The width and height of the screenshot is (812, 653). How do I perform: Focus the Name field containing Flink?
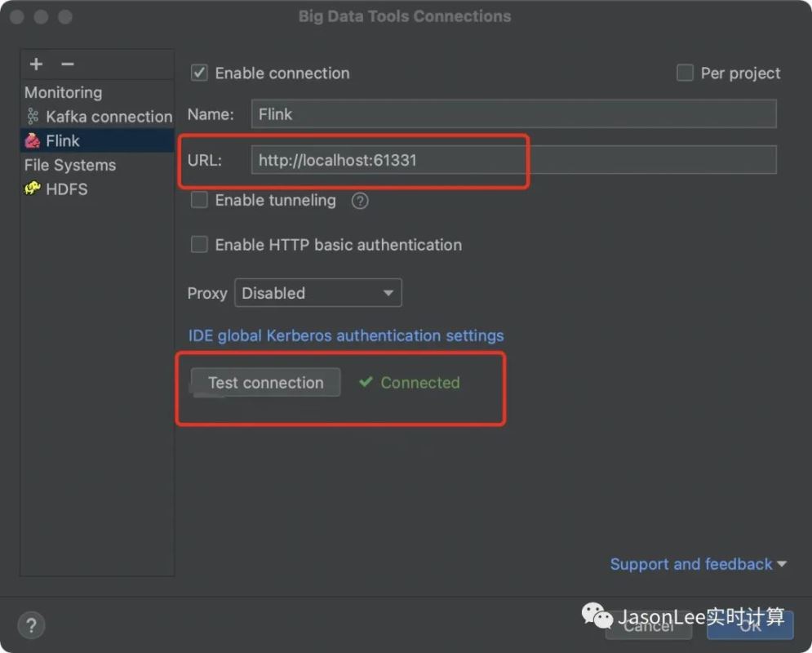513,114
